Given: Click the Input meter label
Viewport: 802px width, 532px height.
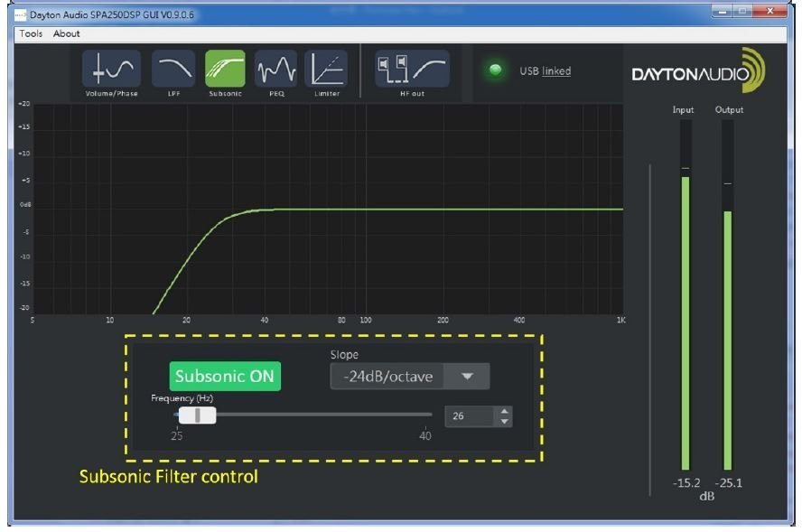Looking at the screenshot, I should [683, 110].
